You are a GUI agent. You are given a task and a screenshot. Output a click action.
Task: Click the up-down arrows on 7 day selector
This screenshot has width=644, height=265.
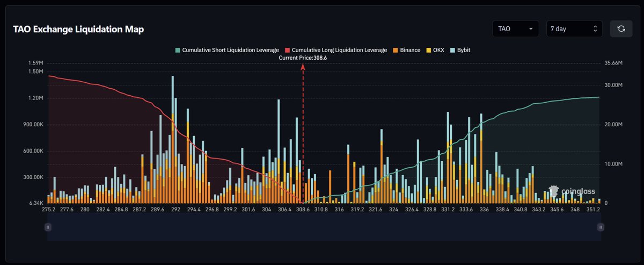pos(595,29)
